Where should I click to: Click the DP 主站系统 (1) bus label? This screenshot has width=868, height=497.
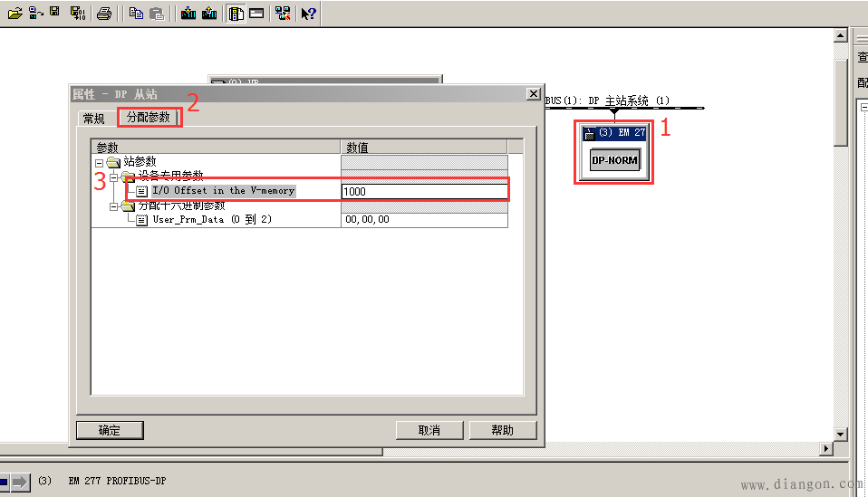pos(629,100)
